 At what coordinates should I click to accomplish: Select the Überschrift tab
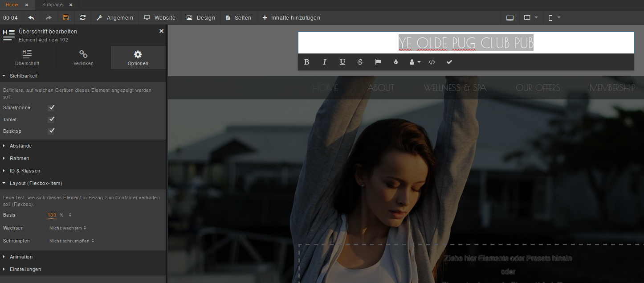[x=27, y=58]
